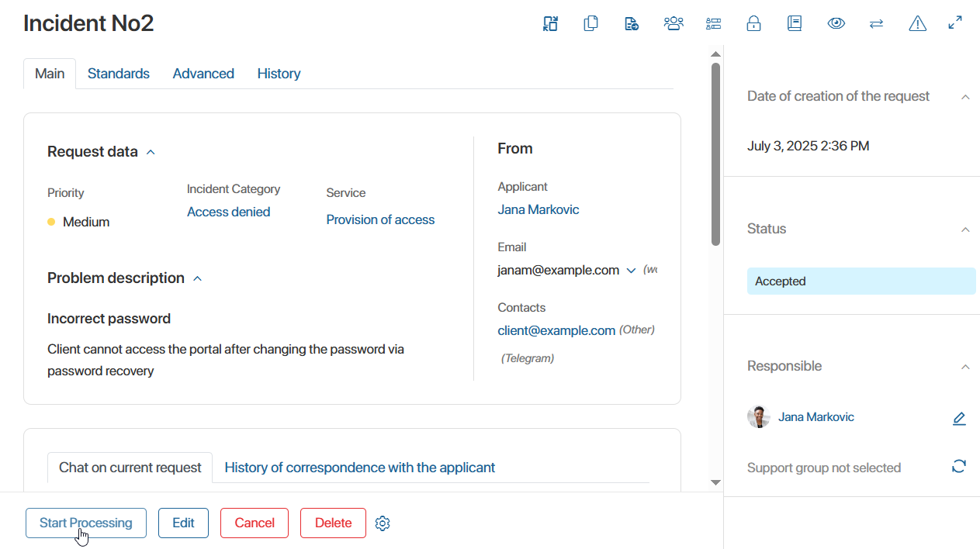Viewport: 980px width, 549px height.
Task: Click the Incorrect password heading
Action: [x=109, y=319]
